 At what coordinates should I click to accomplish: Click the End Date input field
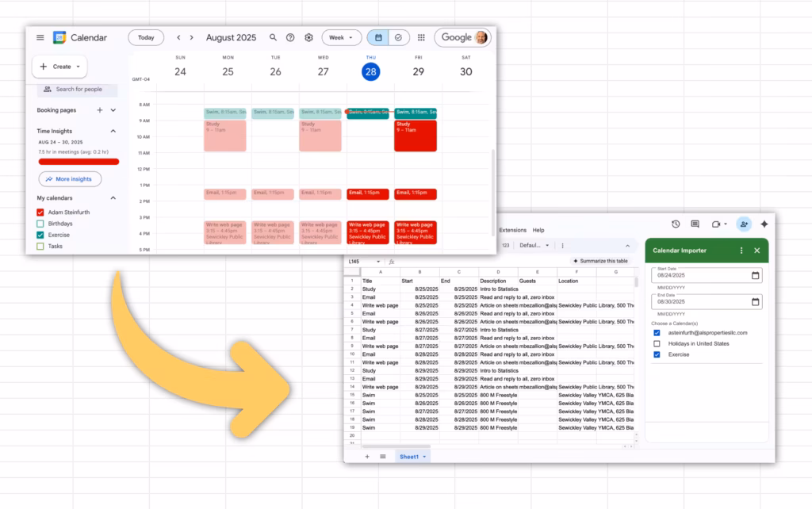[x=707, y=301]
